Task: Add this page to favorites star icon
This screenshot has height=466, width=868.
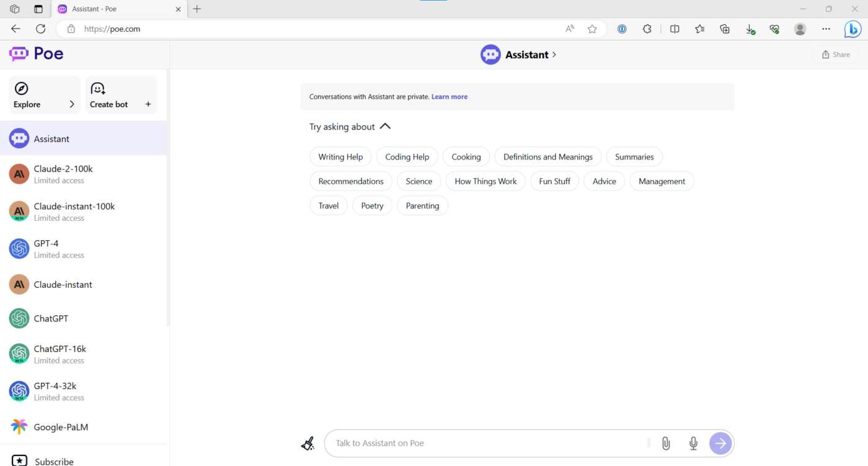Action: 592,29
